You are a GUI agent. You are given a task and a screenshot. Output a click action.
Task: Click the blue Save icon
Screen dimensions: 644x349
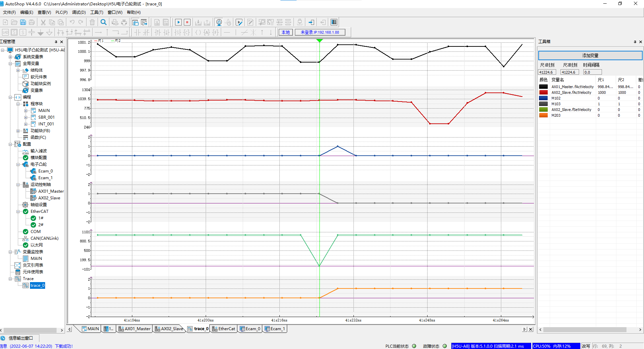23,22
